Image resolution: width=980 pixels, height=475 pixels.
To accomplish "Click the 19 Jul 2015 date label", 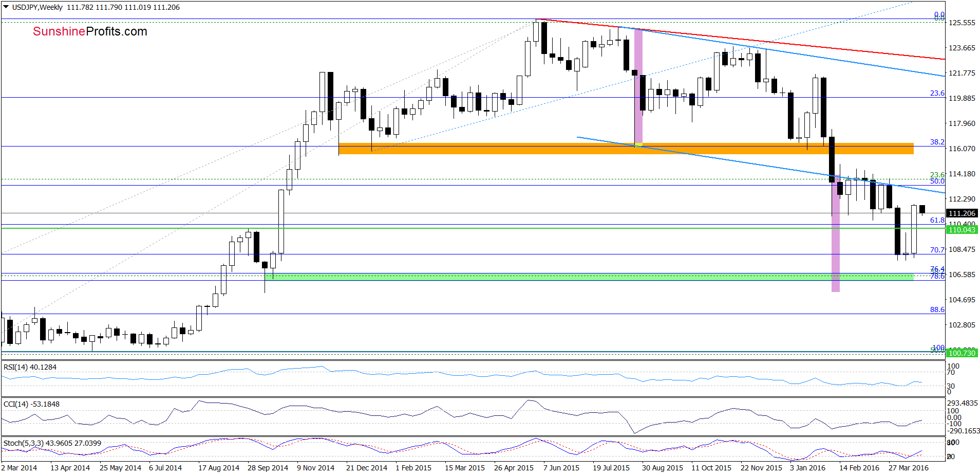I will coord(611,468).
